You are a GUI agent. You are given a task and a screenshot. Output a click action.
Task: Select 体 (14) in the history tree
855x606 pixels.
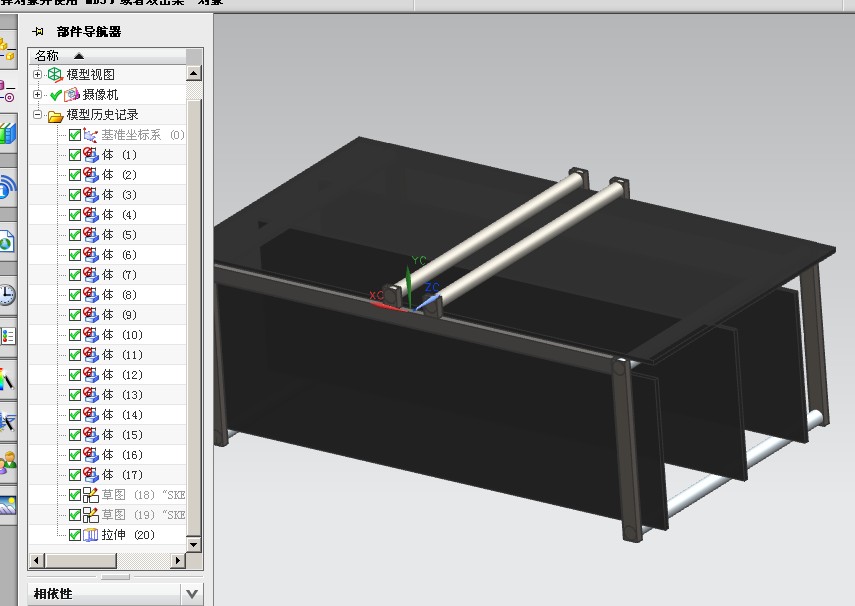[x=122, y=415]
